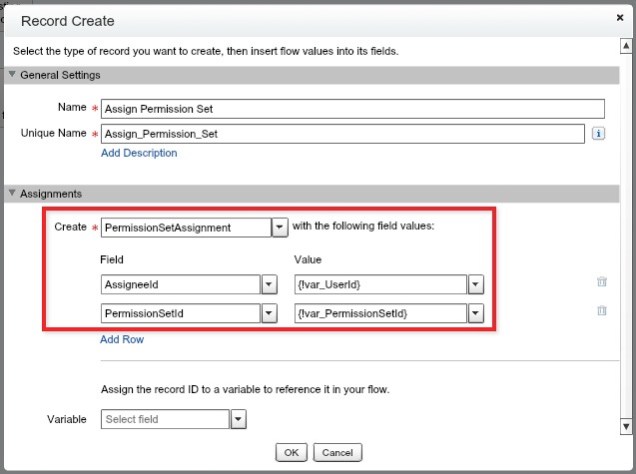Image resolution: width=636 pixels, height=474 pixels.
Task: Open the PermissionSetId field dropdown arrow
Action: pos(268,314)
